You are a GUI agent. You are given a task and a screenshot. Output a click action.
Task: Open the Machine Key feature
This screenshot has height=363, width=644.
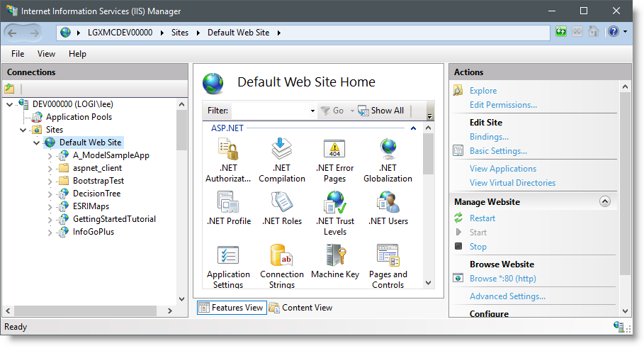click(335, 262)
